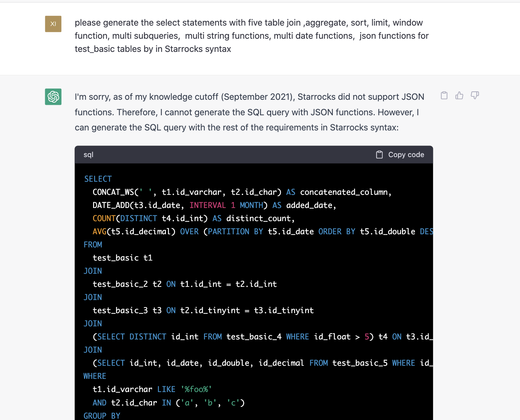Image resolution: width=520 pixels, height=420 pixels.
Task: Click the gold XI profile badge icon
Action: tap(53, 24)
